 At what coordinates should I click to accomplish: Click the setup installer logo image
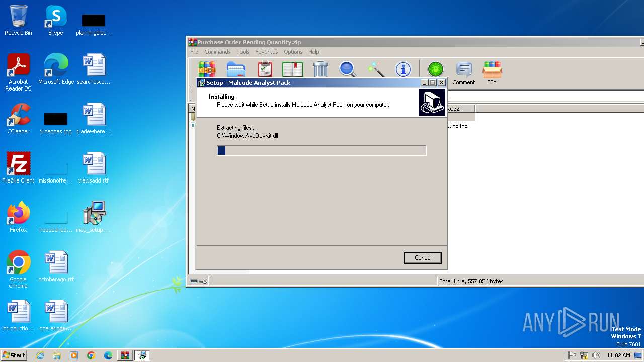click(432, 103)
